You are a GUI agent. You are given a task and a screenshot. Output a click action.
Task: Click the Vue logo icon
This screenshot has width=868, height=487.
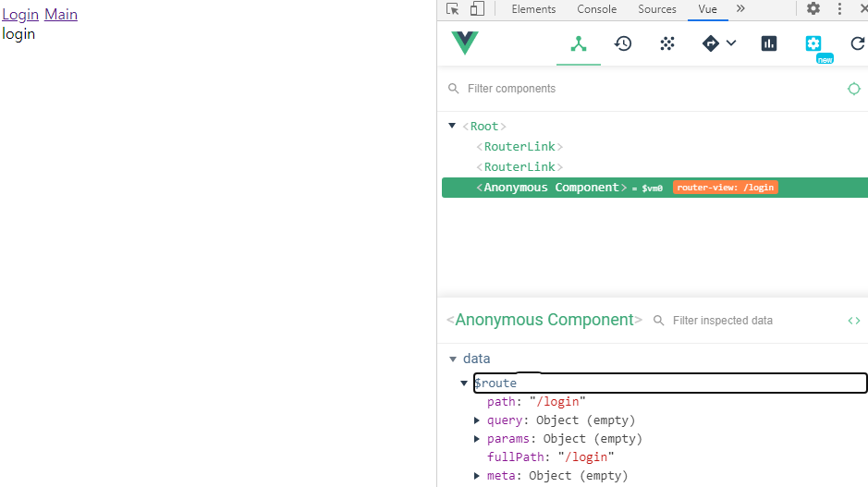(x=464, y=43)
